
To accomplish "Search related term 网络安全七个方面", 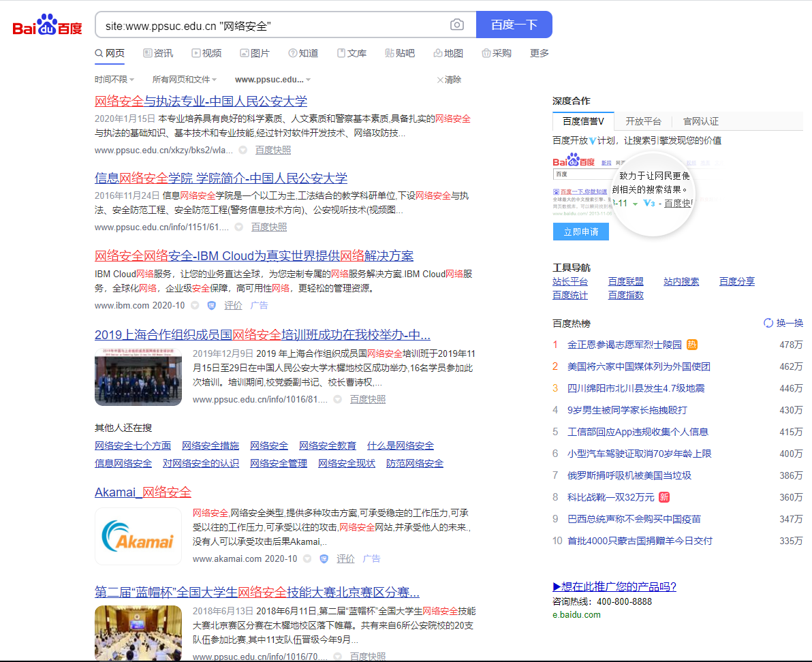I will [x=133, y=445].
